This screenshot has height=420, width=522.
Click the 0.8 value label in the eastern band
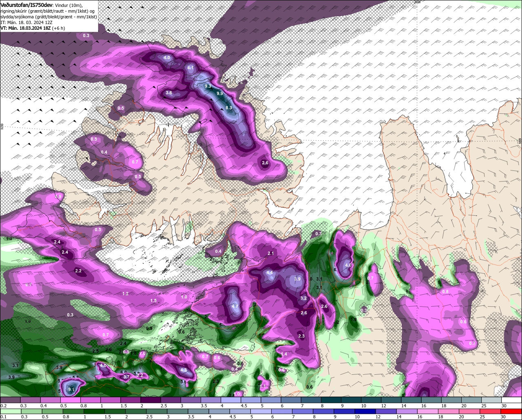tap(445, 292)
